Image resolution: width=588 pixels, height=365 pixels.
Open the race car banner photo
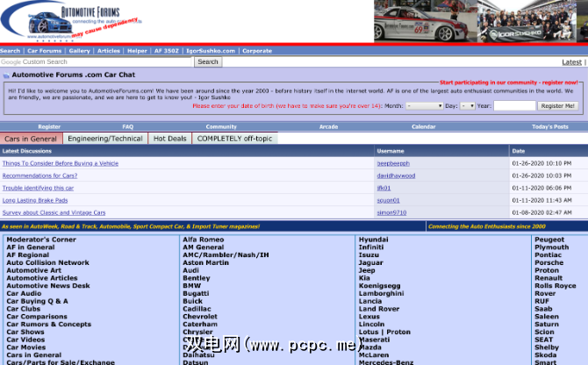click(426, 21)
